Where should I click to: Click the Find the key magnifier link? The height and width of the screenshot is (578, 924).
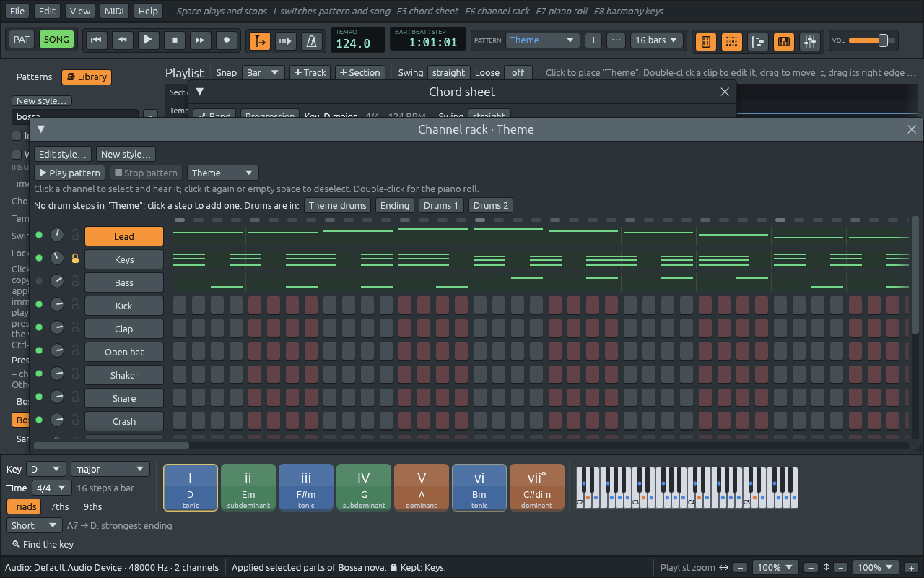tap(43, 544)
